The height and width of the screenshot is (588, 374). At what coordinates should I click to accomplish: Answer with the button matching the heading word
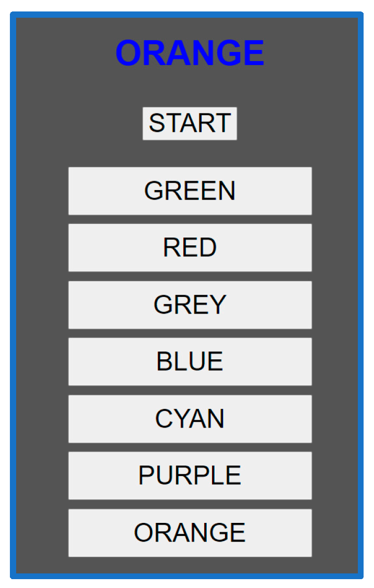[190, 533]
